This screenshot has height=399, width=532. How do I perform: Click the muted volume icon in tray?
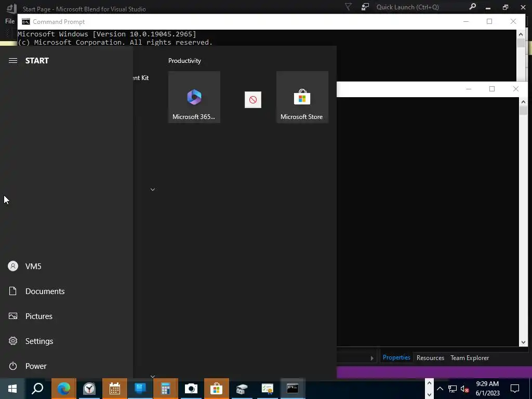point(464,389)
